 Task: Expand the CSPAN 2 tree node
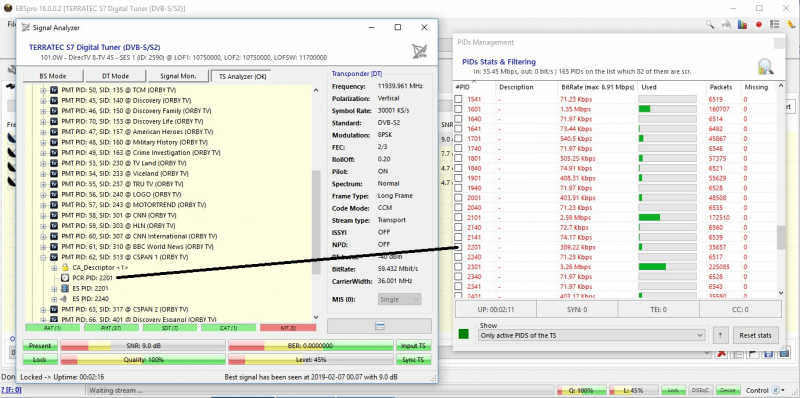pyautogui.click(x=43, y=309)
